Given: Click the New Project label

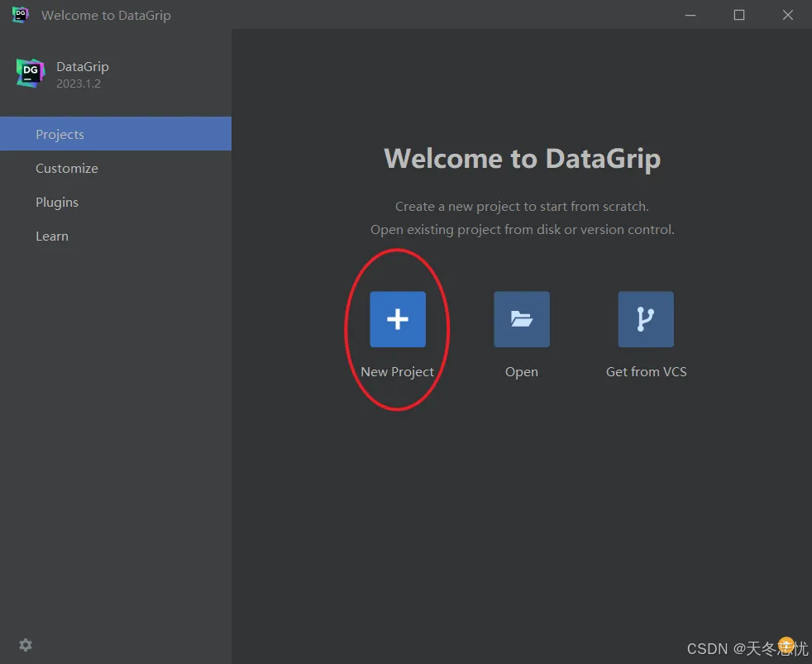Looking at the screenshot, I should point(398,371).
